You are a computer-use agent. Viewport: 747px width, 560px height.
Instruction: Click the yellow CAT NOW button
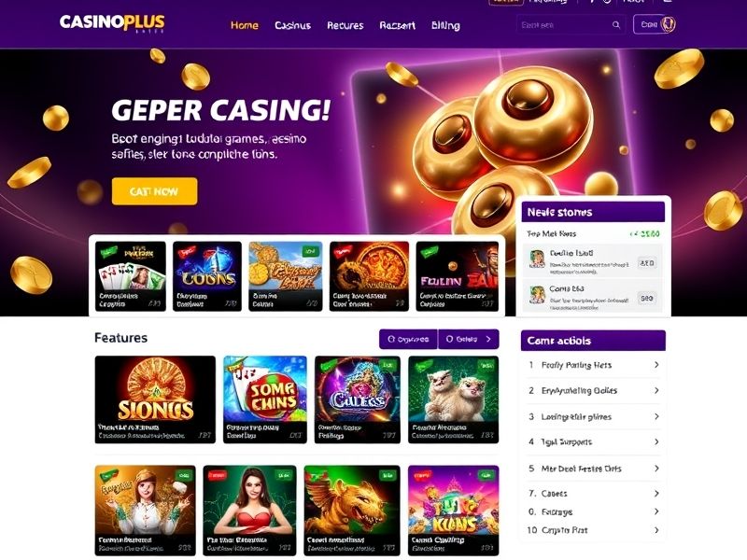154,191
